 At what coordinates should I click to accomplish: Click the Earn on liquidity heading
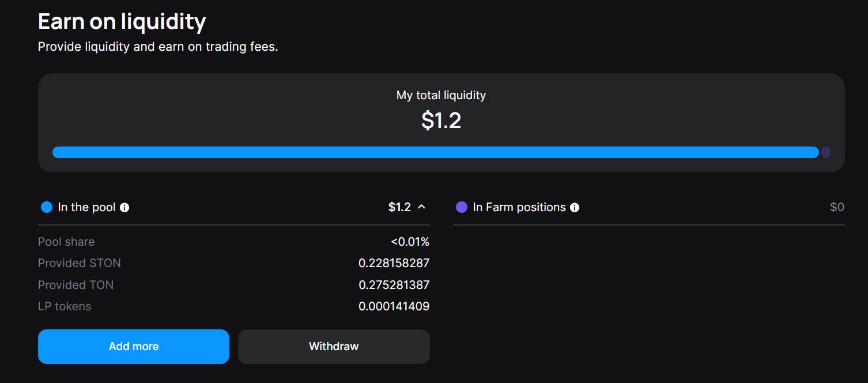click(122, 22)
